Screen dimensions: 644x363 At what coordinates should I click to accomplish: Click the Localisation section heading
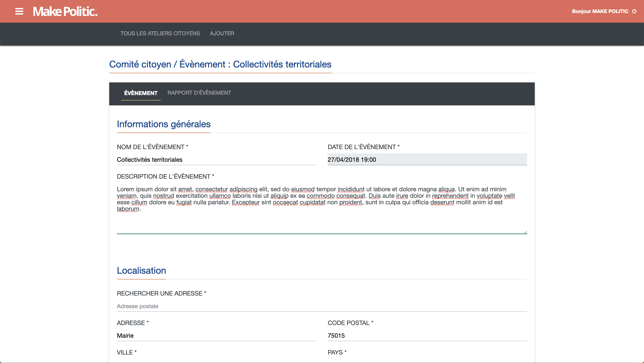coord(141,271)
